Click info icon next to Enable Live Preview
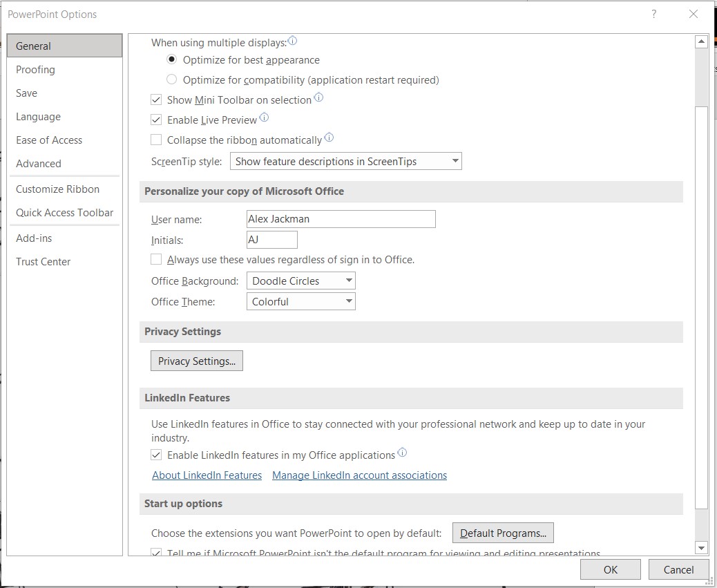717x588 pixels. click(264, 117)
